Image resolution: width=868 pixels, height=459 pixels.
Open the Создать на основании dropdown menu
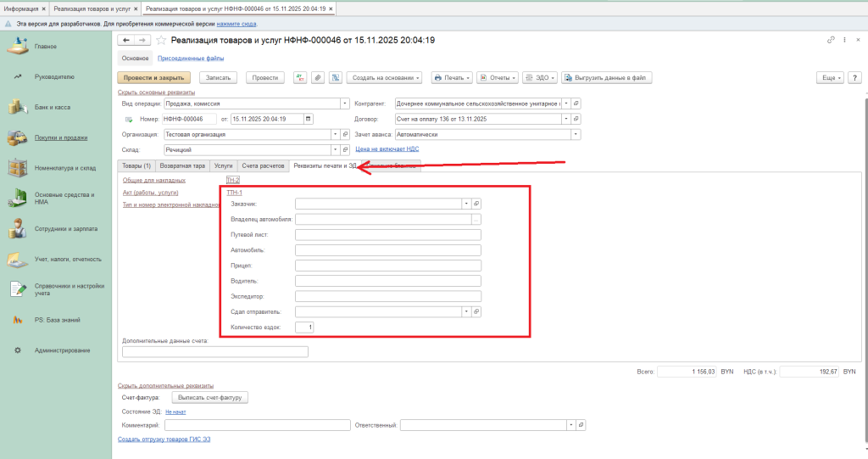tap(386, 77)
